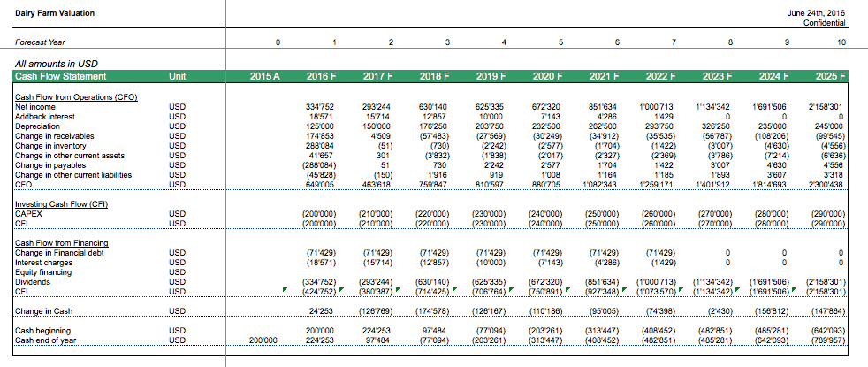
Task: Click 'Change in Financial debt' row label
Action: point(59,252)
